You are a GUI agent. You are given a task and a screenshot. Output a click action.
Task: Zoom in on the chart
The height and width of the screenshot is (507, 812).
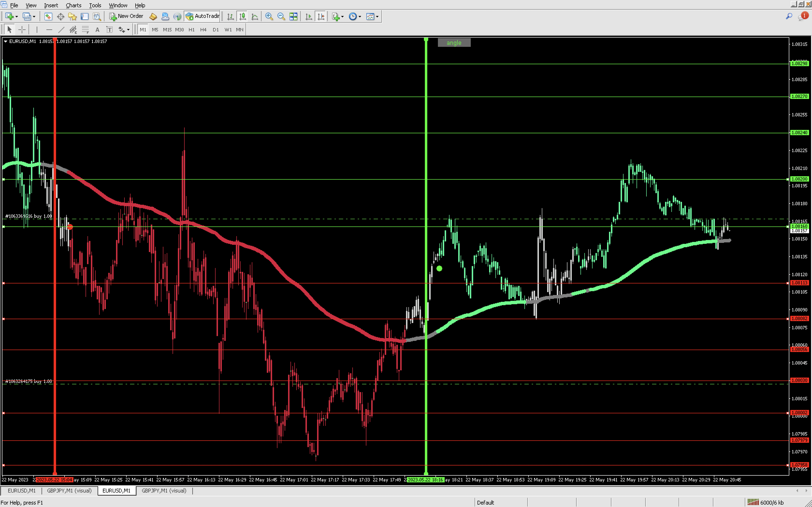click(269, 16)
